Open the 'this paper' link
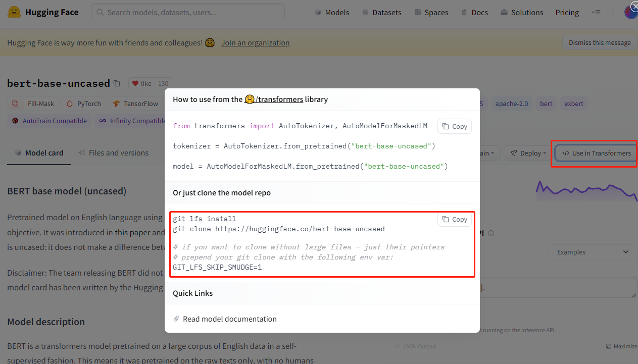The height and width of the screenshot is (364, 638). point(132,233)
